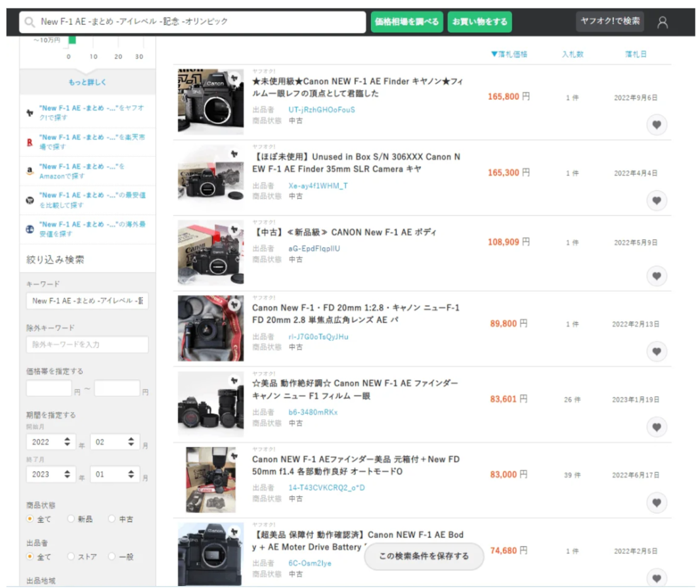Viewport: 700px width, 588px height.
Task: Open thumbnail of 83,000 yen listing
Action: [211, 480]
